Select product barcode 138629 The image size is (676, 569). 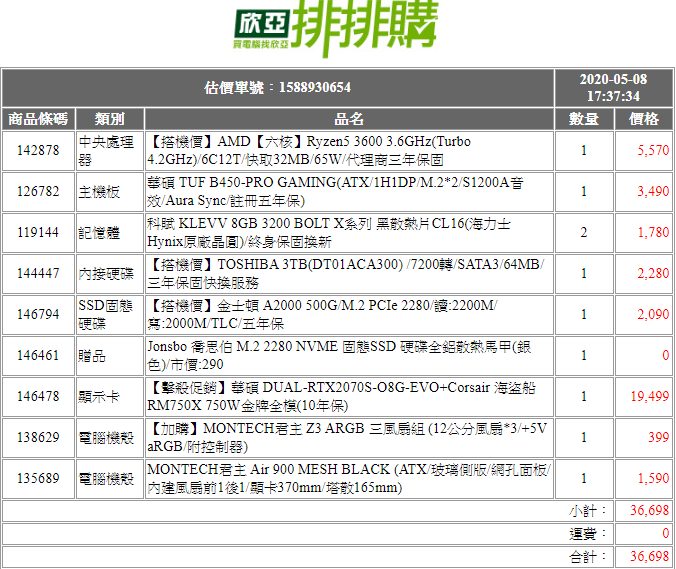coord(38,438)
